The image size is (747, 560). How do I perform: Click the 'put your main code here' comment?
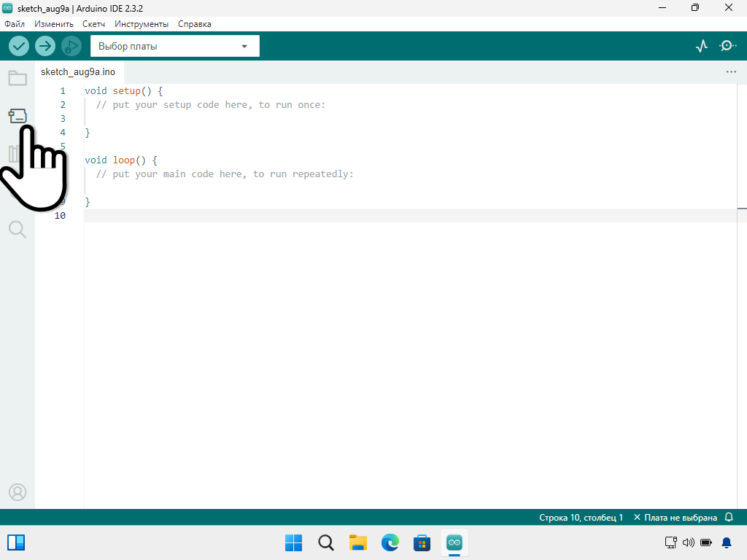click(x=225, y=174)
